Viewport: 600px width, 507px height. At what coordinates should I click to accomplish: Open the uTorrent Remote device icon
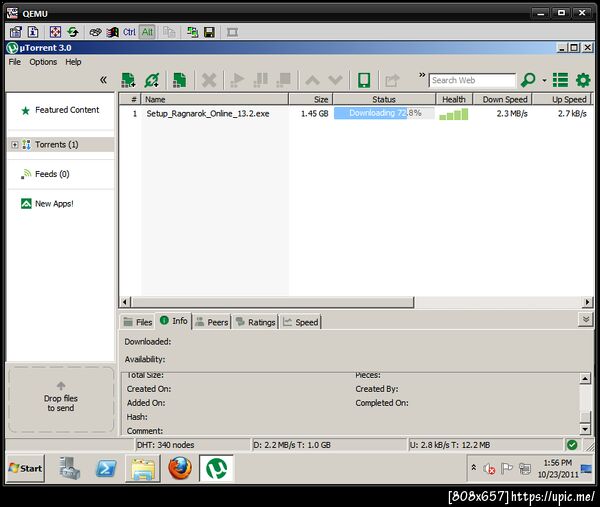[x=364, y=80]
